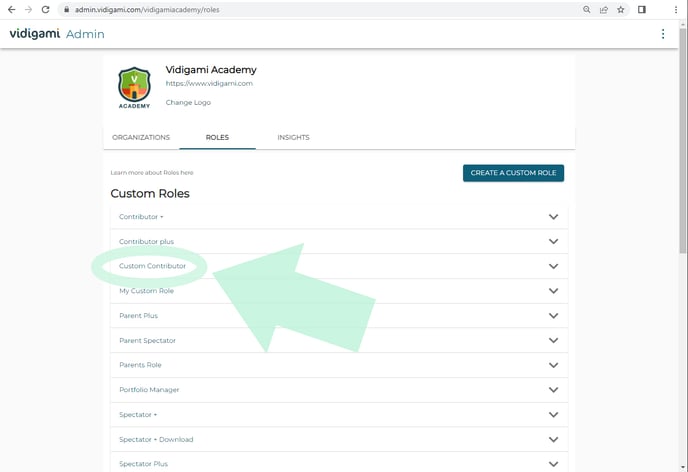The width and height of the screenshot is (688, 472).
Task: Go back with the browser back arrow
Action: pos(11,9)
